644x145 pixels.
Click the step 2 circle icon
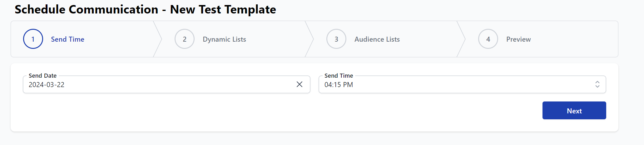(185, 39)
